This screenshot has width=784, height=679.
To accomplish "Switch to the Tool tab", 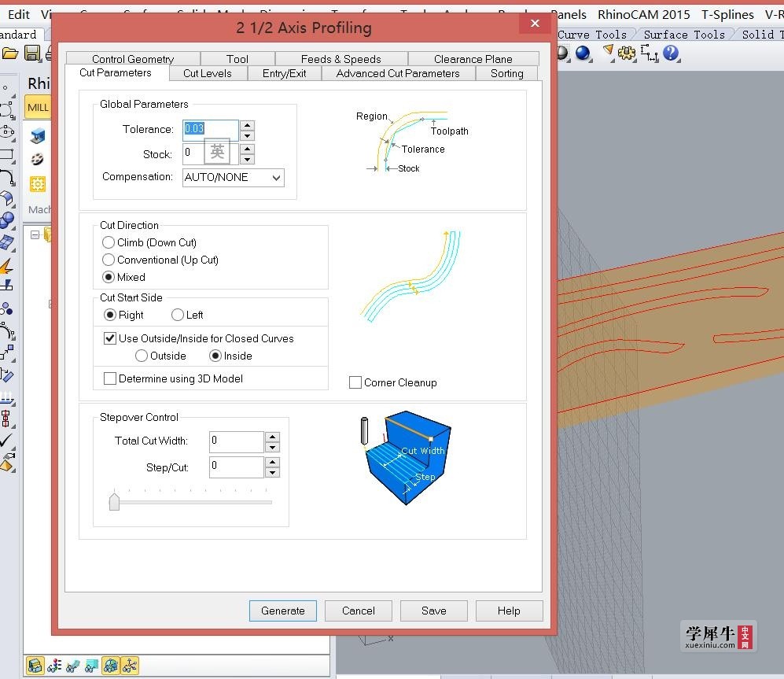I will [237, 59].
